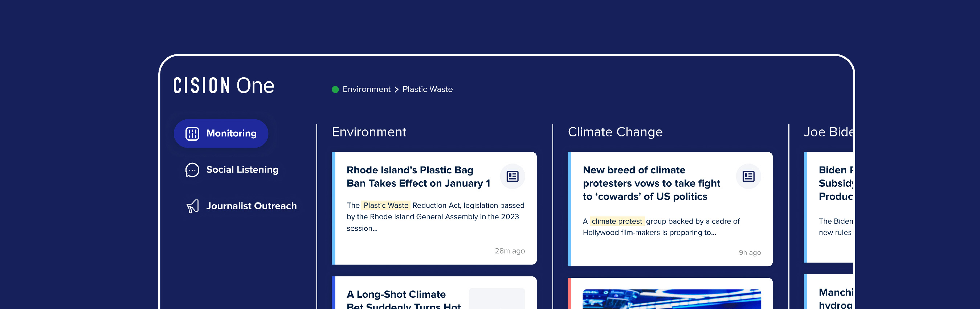Viewport: 980px width, 309px height.
Task: Click the Monitoring grid icon
Action: click(192, 133)
